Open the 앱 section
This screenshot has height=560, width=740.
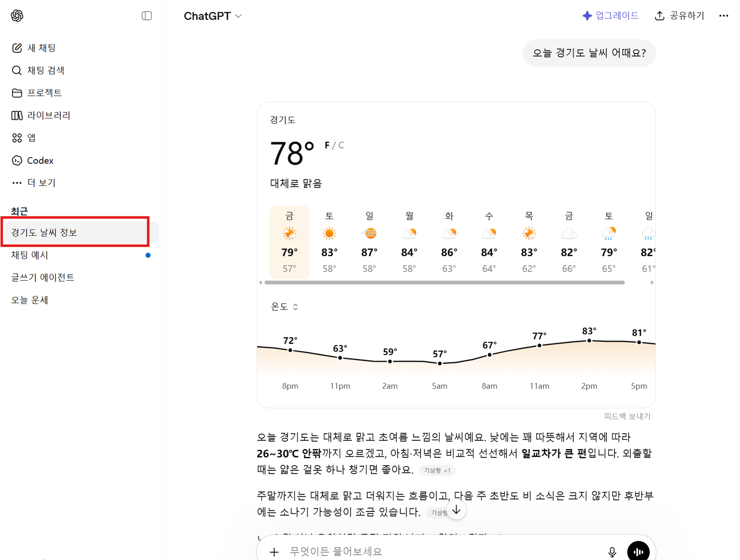point(23,138)
